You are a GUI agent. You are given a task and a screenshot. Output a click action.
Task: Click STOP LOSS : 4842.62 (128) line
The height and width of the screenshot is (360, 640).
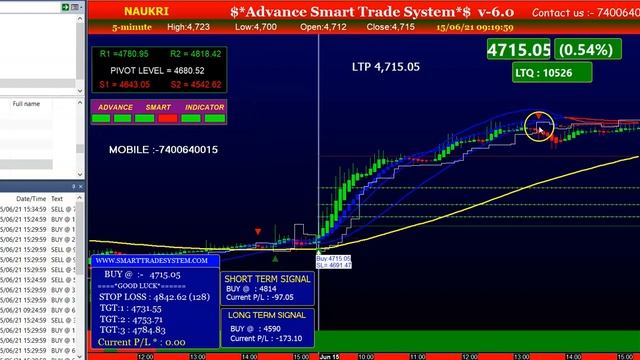(154, 297)
